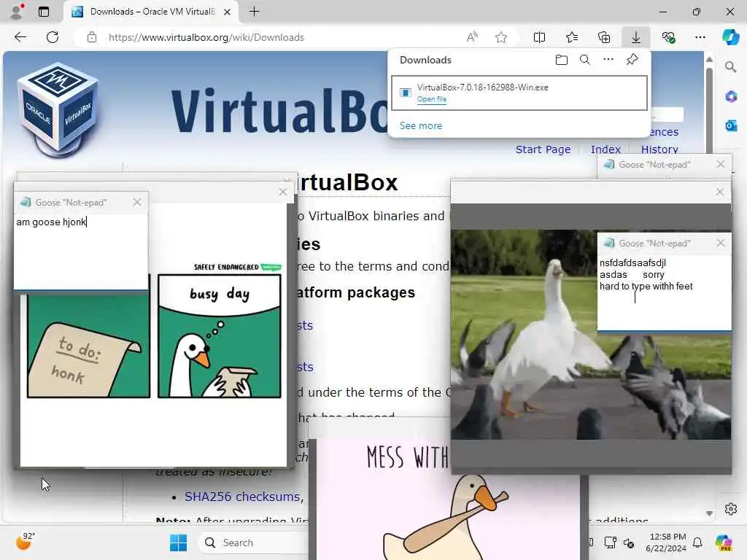
Task: Open sidebar settings gear
Action: pyautogui.click(x=731, y=509)
